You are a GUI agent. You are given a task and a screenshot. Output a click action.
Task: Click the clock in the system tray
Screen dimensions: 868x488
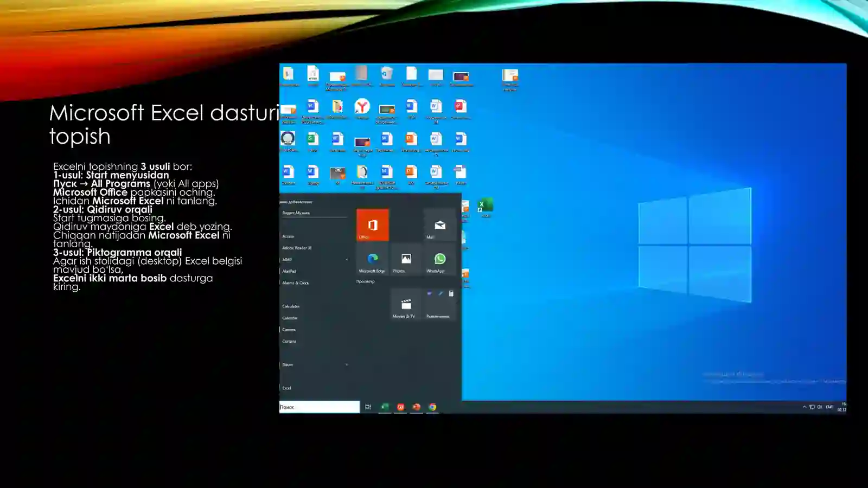pyautogui.click(x=841, y=407)
